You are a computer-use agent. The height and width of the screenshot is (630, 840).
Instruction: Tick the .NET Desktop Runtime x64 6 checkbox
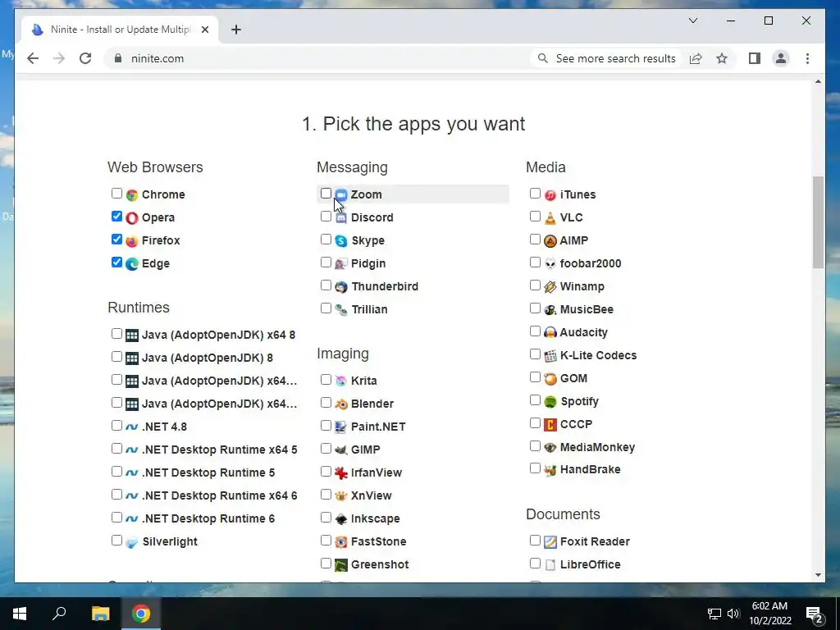[x=116, y=495]
